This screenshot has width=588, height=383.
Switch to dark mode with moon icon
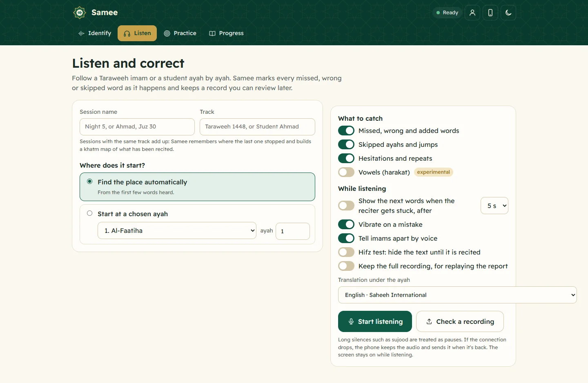(x=508, y=13)
